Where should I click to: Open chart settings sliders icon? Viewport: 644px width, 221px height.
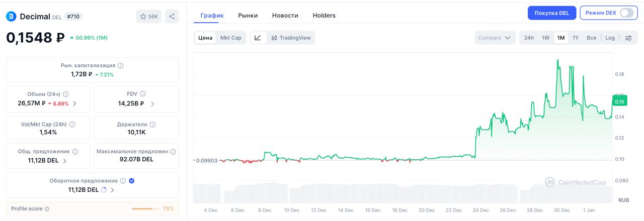coord(628,38)
